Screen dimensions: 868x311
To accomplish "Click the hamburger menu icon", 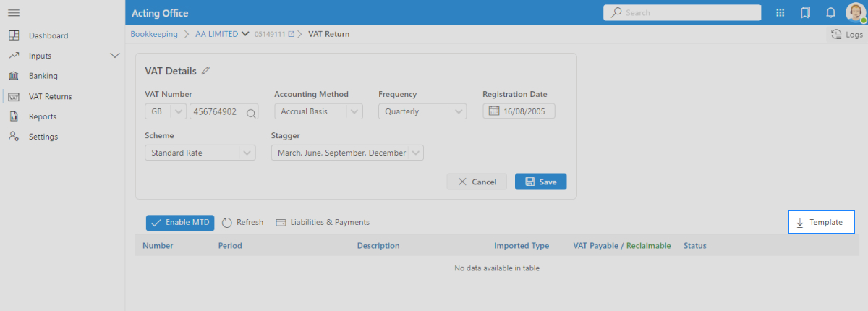I will [13, 13].
